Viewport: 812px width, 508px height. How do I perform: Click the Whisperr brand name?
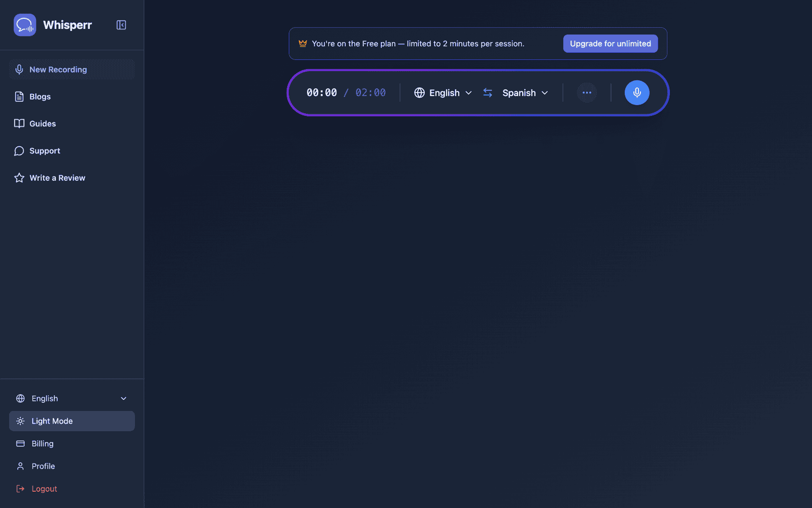(x=67, y=25)
